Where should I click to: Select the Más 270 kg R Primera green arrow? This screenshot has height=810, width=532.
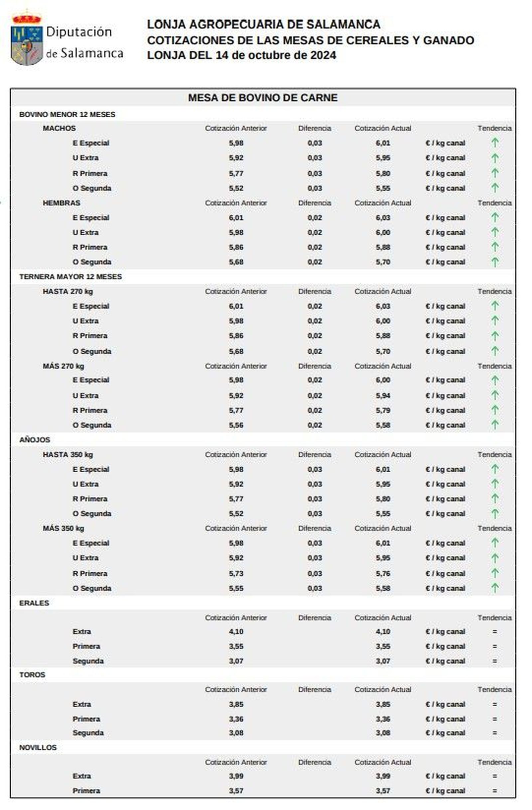click(494, 410)
